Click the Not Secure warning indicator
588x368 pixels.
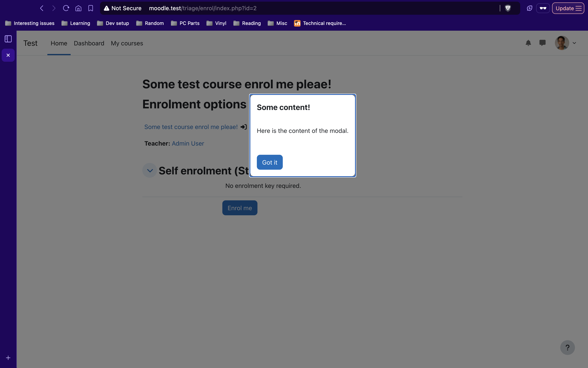(x=123, y=8)
